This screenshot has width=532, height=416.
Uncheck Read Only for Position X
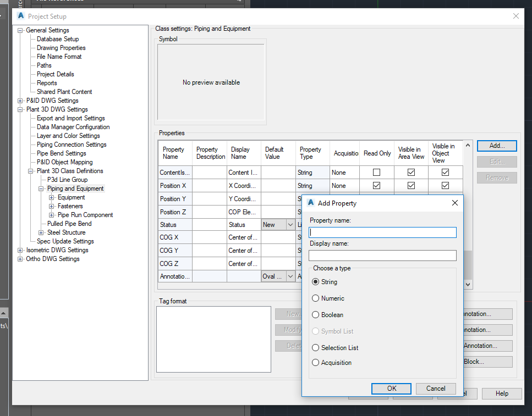tap(377, 186)
